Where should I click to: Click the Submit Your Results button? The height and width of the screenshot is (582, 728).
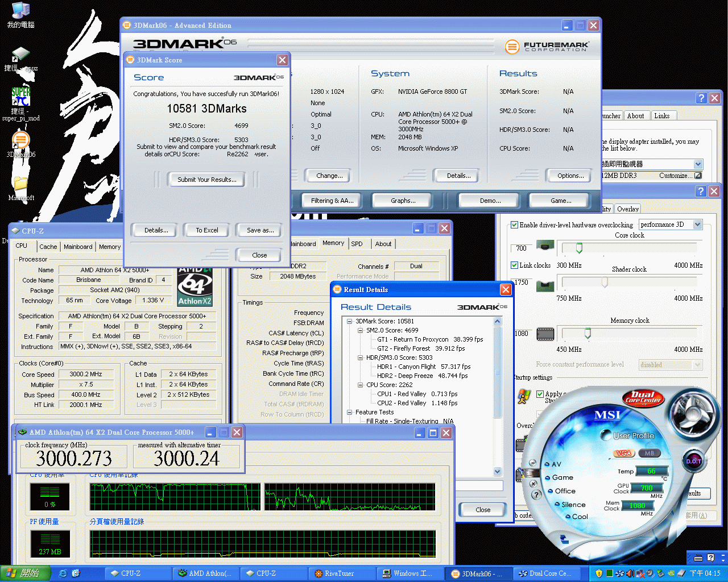point(206,180)
